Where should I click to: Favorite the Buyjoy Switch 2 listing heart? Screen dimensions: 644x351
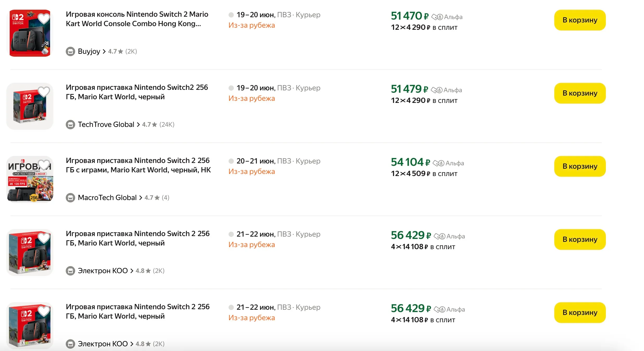(x=44, y=19)
